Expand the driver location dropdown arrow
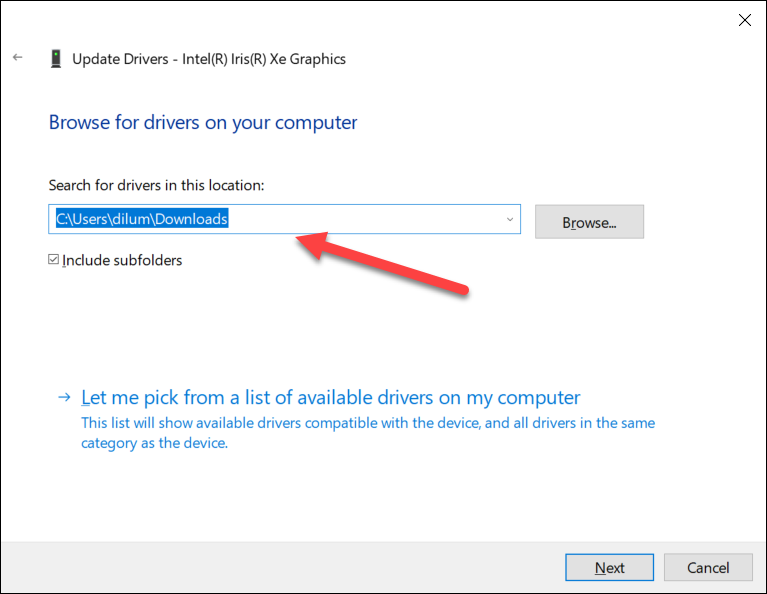Image resolution: width=767 pixels, height=594 pixels. pos(509,220)
